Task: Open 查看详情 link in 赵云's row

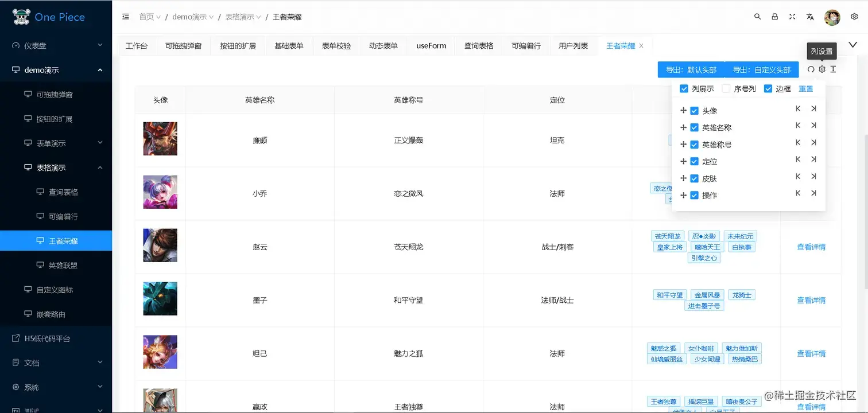Action: point(811,247)
